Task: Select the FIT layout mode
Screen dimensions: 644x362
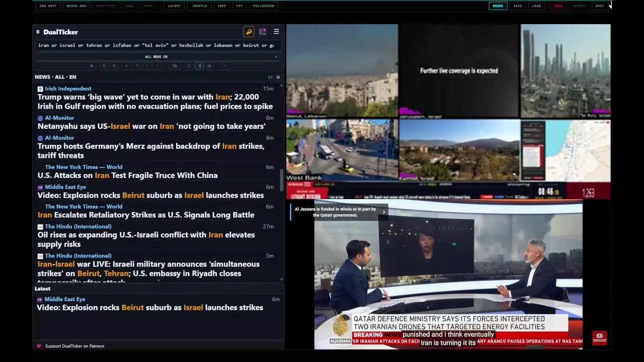Action: click(x=239, y=6)
